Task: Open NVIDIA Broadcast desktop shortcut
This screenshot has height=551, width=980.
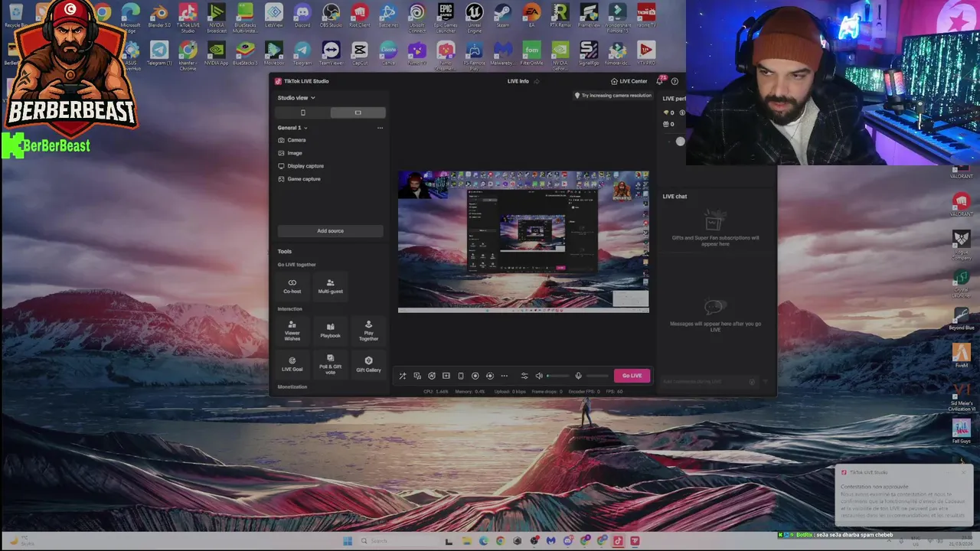Action: [x=217, y=17]
